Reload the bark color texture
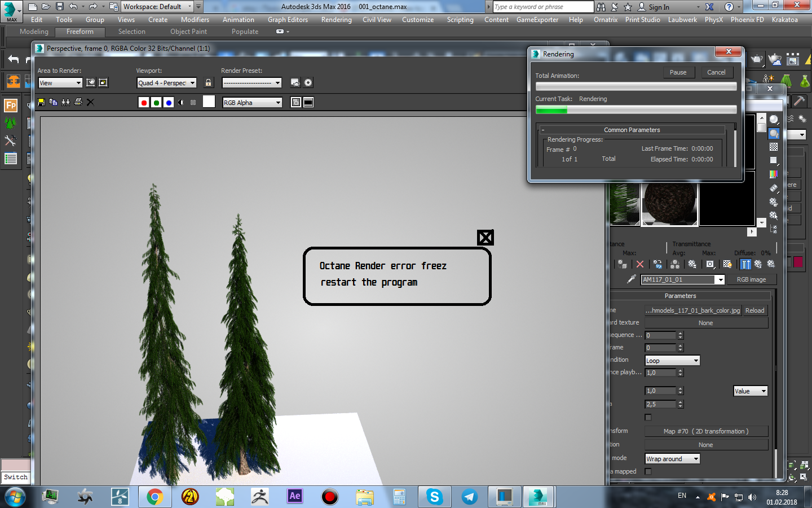The width and height of the screenshot is (812, 508). [755, 310]
